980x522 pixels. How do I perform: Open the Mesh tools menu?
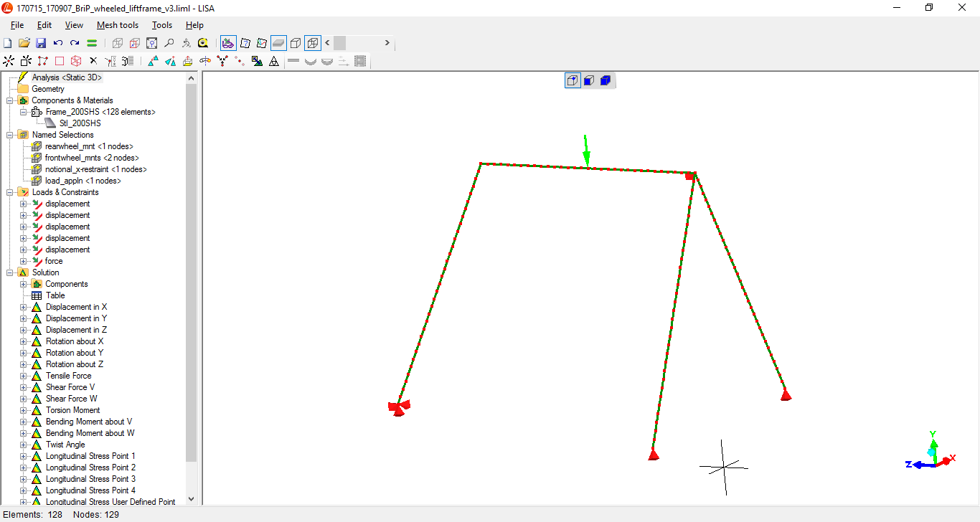pyautogui.click(x=118, y=25)
